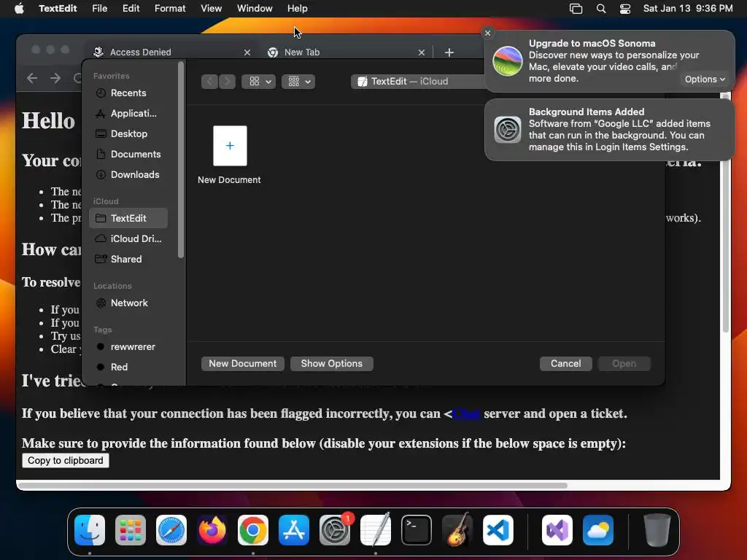Viewport: 747px width, 560px height.
Task: Expand the notification Options dropdown
Action: (x=705, y=79)
